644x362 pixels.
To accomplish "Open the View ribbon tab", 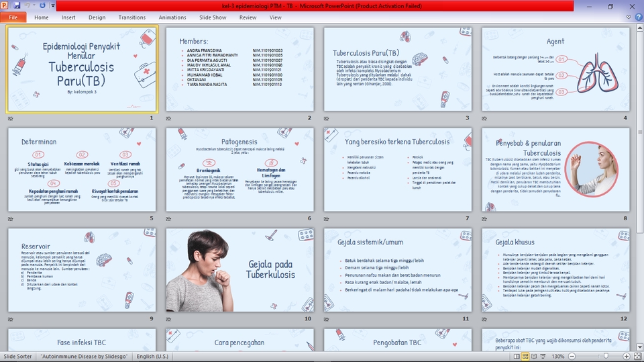I will tap(275, 17).
